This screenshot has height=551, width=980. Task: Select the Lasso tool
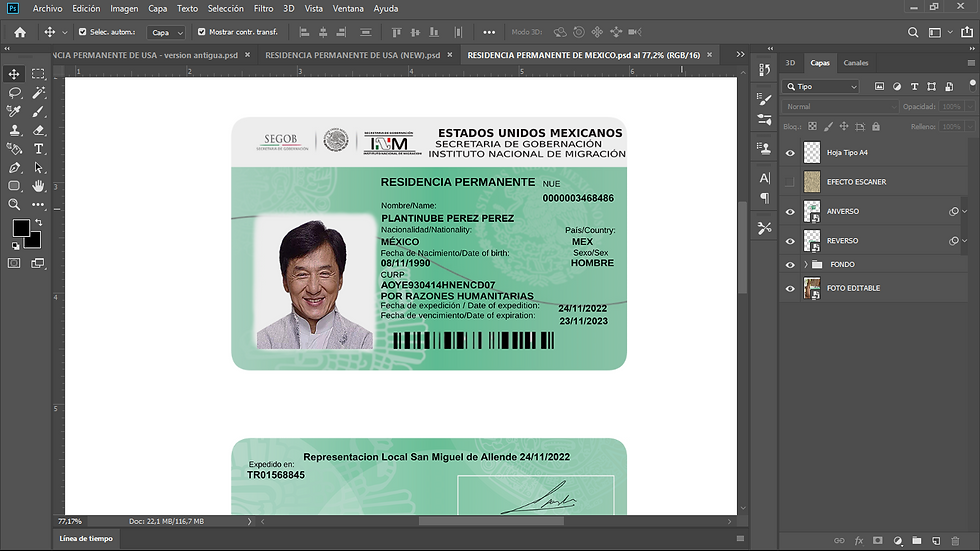14,92
